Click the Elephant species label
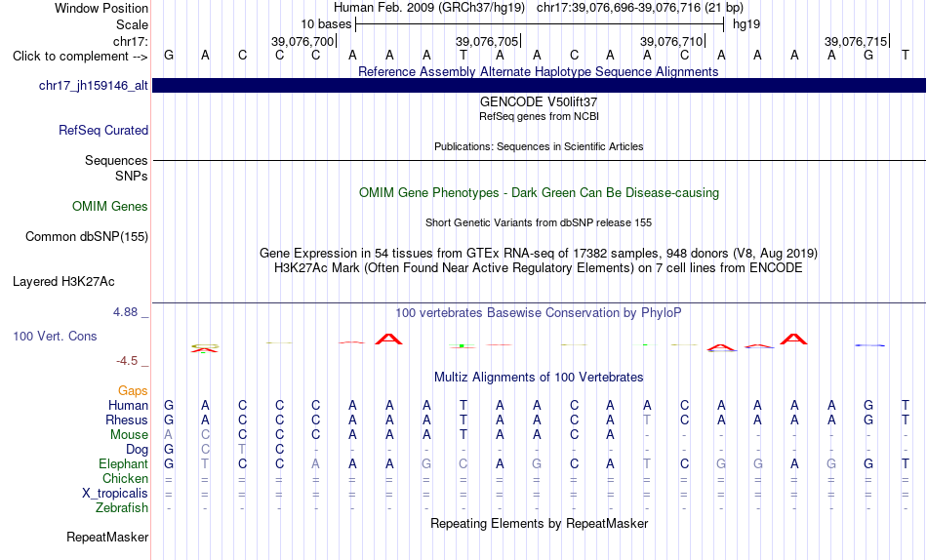The image size is (927, 560). pyautogui.click(x=123, y=464)
